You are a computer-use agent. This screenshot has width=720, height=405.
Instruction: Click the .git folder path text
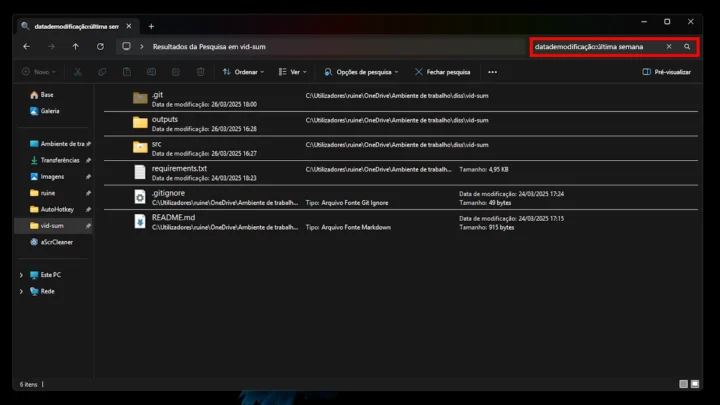(397, 96)
